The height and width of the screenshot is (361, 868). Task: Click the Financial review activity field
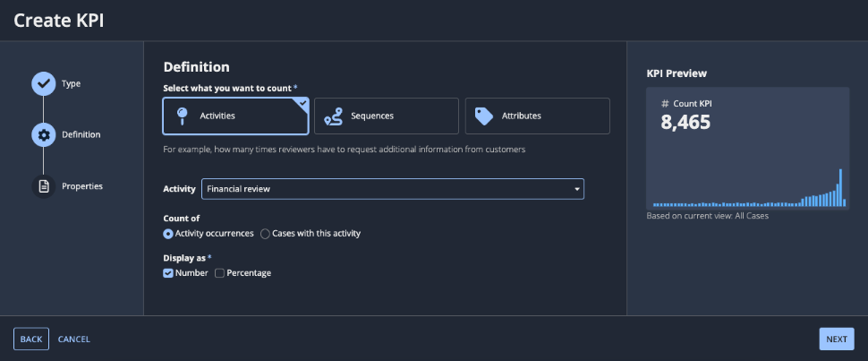(x=385, y=189)
